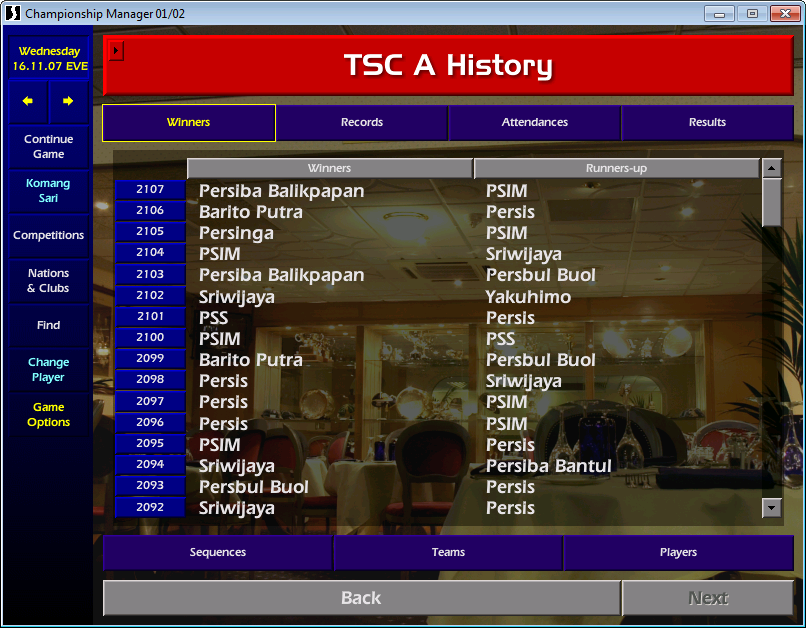Screen dimensions: 806x628
Task: Click 2095 winner PSIM
Action: point(220,445)
